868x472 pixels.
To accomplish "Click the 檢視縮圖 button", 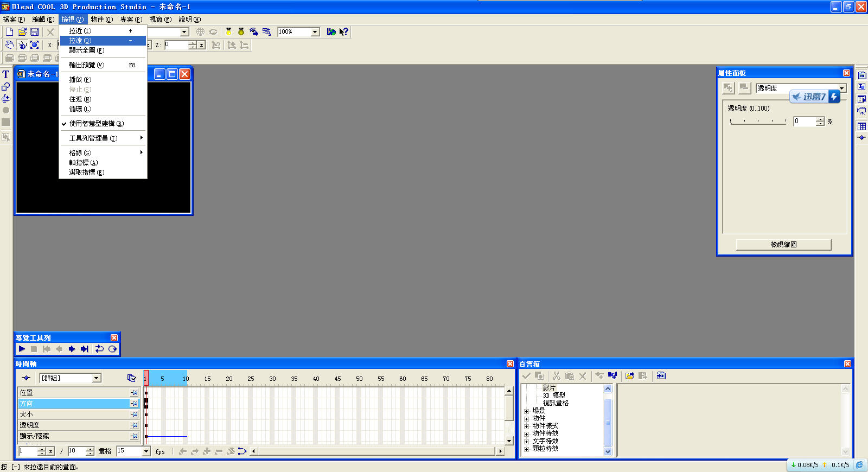I will click(x=783, y=245).
